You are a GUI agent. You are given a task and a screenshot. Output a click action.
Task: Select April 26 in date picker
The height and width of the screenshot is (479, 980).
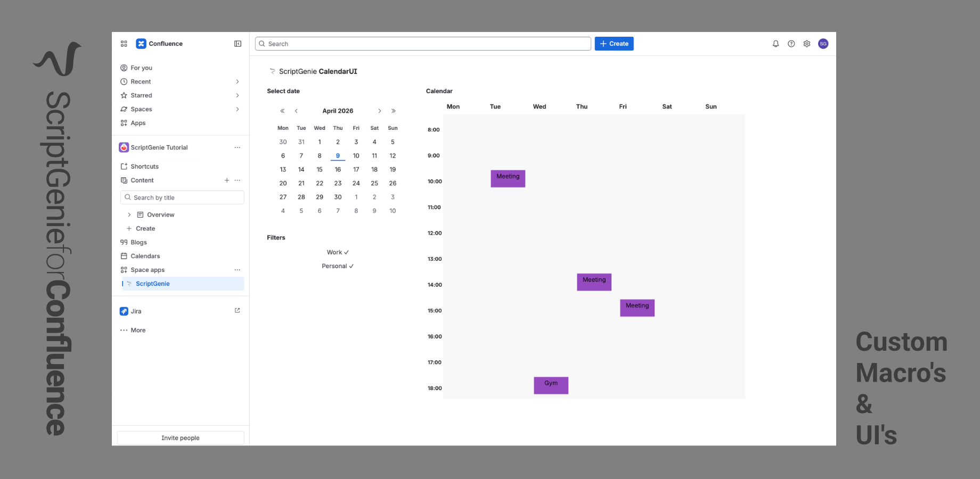[x=393, y=184]
